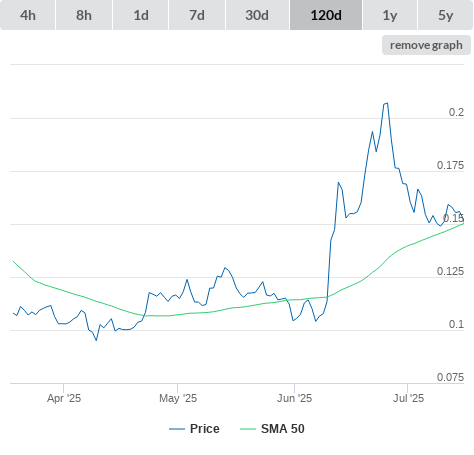474x455 pixels.
Task: Click the price peak above 0.2
Action: 386,103
